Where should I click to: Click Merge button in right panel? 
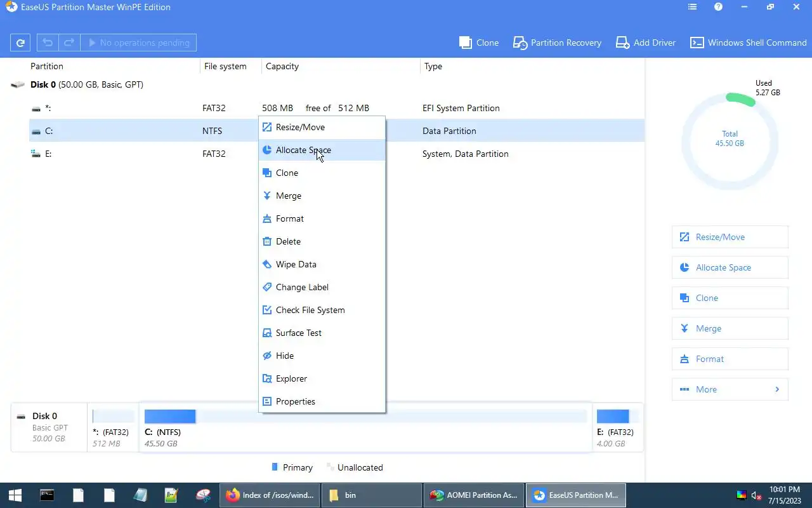click(x=730, y=328)
